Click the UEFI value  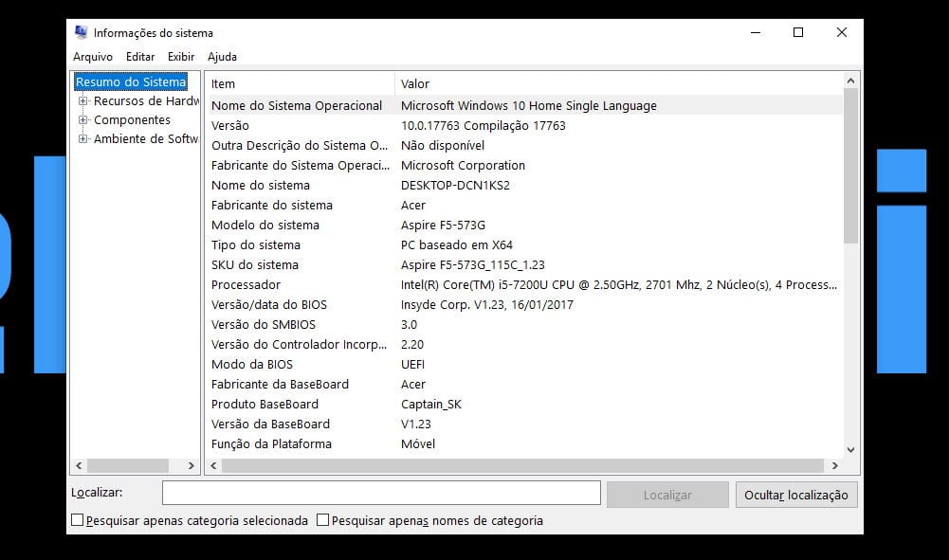point(412,365)
